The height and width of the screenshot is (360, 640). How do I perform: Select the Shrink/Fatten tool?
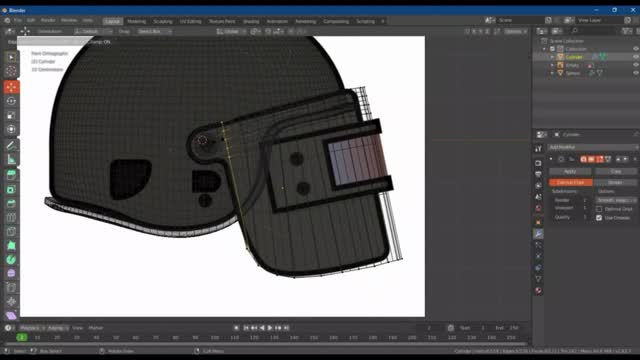[11, 302]
